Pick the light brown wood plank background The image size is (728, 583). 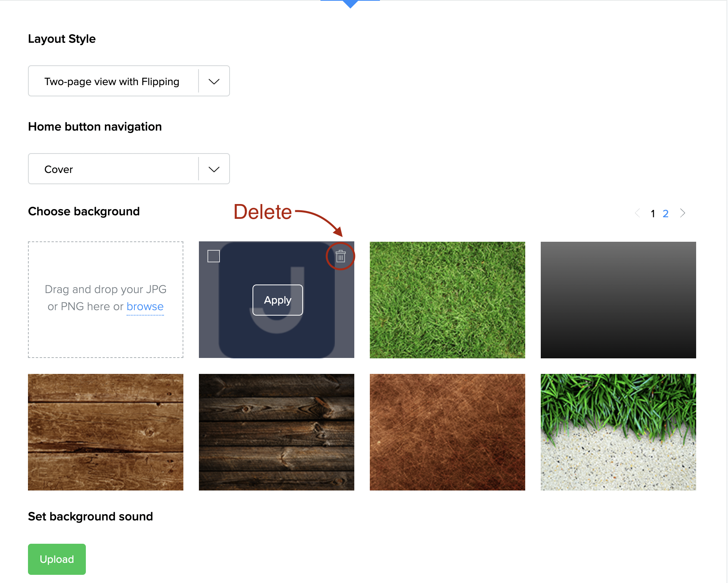click(x=105, y=432)
